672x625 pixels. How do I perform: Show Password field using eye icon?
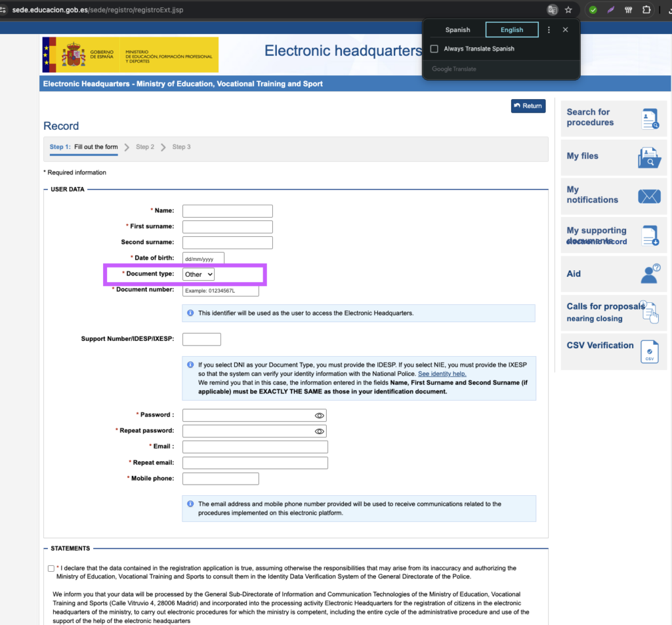[x=320, y=416]
